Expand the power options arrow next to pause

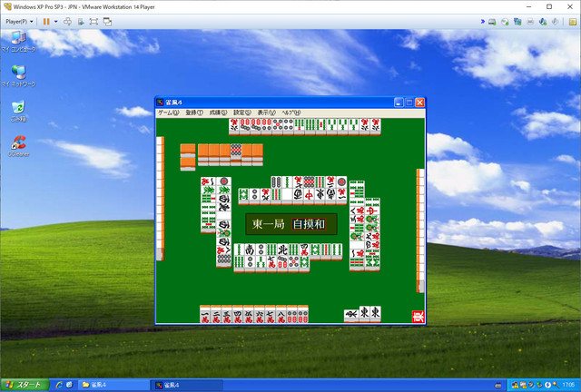(x=56, y=22)
